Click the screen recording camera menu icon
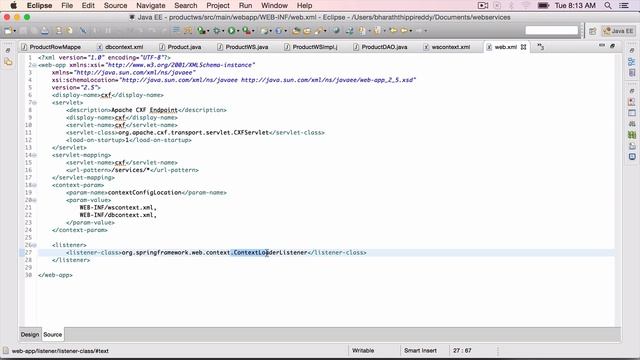 [483, 6]
